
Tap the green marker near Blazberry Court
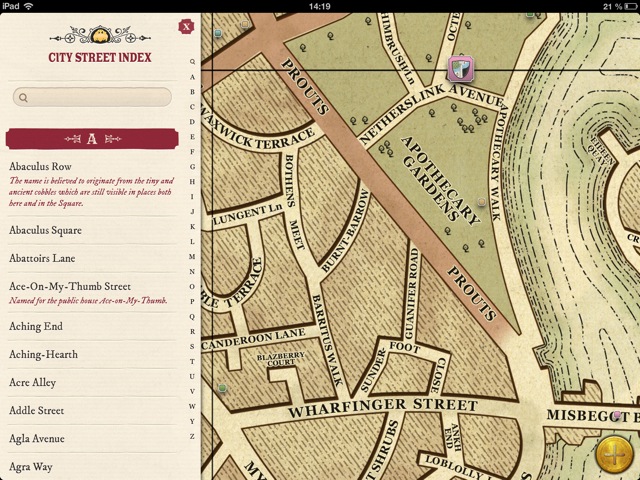(x=222, y=387)
